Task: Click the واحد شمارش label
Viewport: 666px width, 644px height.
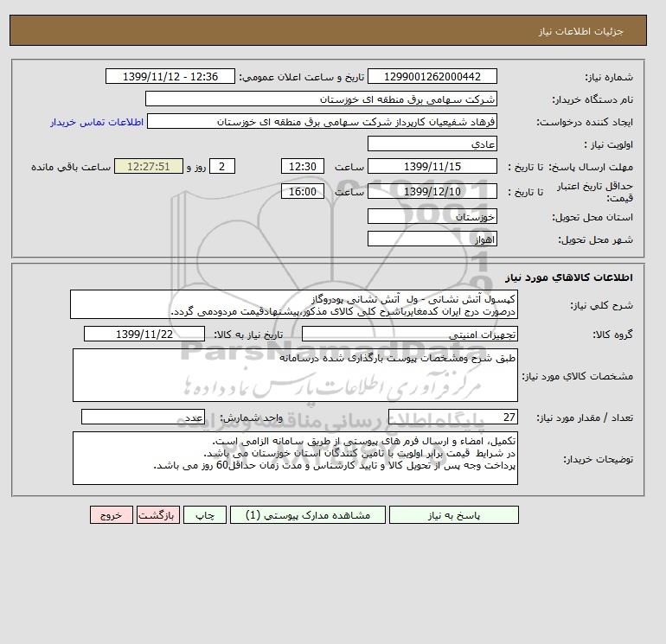Action: pos(251,418)
